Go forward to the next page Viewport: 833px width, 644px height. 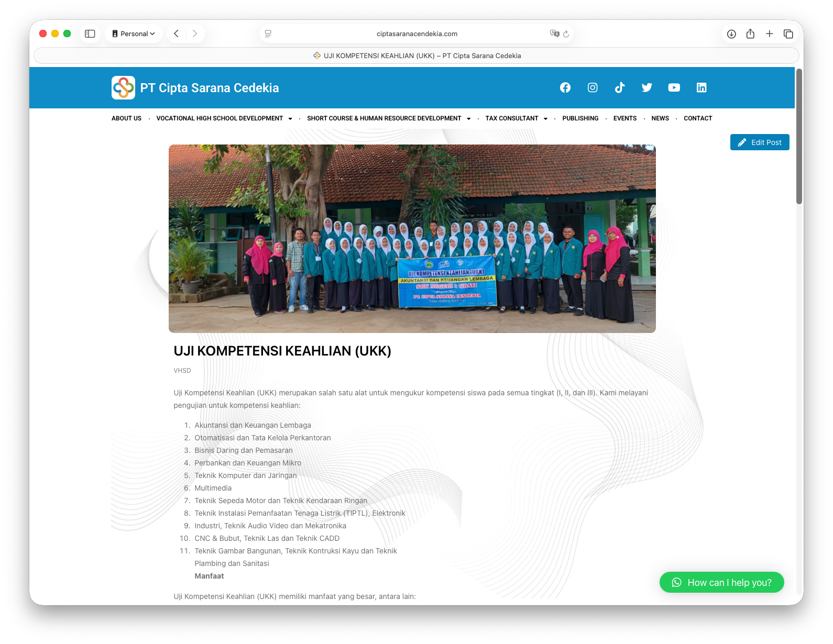tap(195, 34)
